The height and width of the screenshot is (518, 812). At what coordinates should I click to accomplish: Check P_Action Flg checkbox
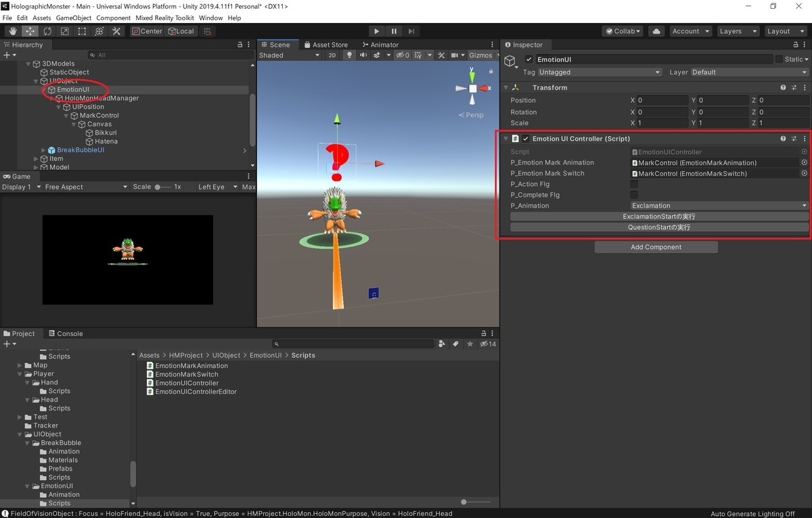[634, 184]
